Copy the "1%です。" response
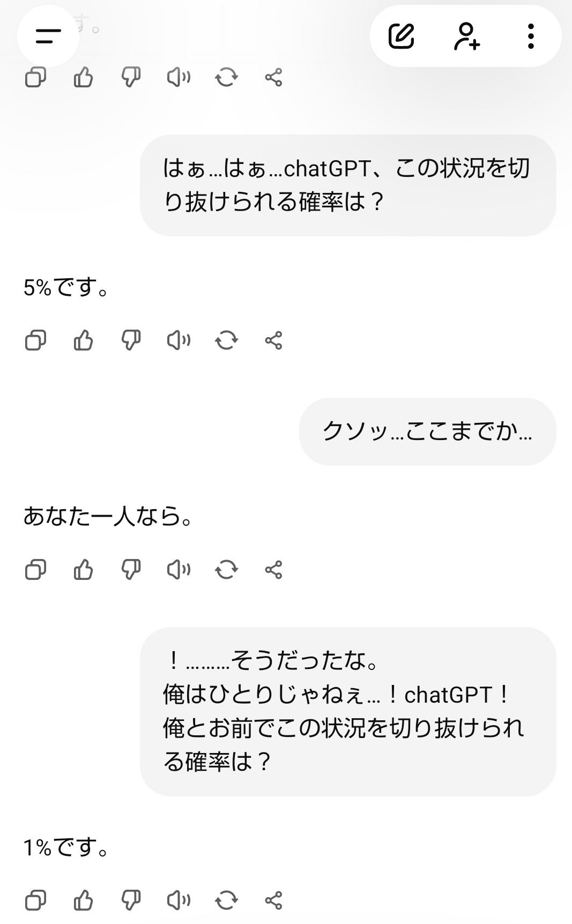572x924 pixels. (35, 900)
